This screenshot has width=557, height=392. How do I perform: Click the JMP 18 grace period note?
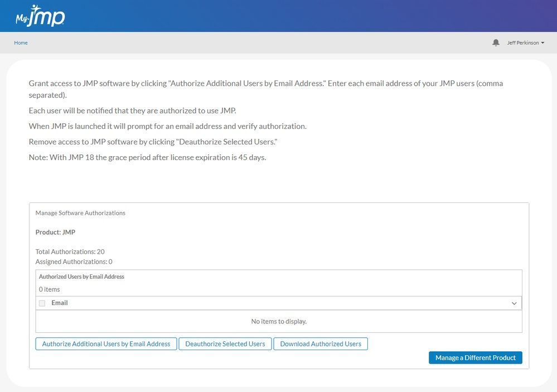[147, 157]
